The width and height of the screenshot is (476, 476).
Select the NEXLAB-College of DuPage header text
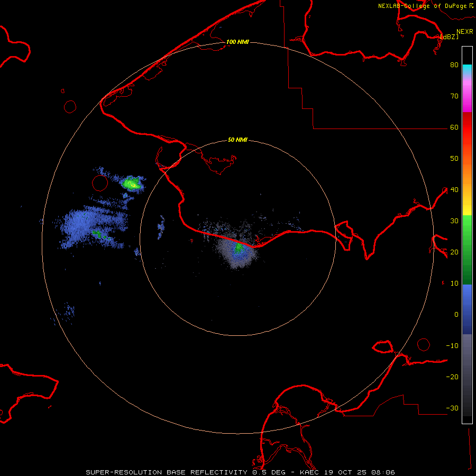(x=422, y=6)
